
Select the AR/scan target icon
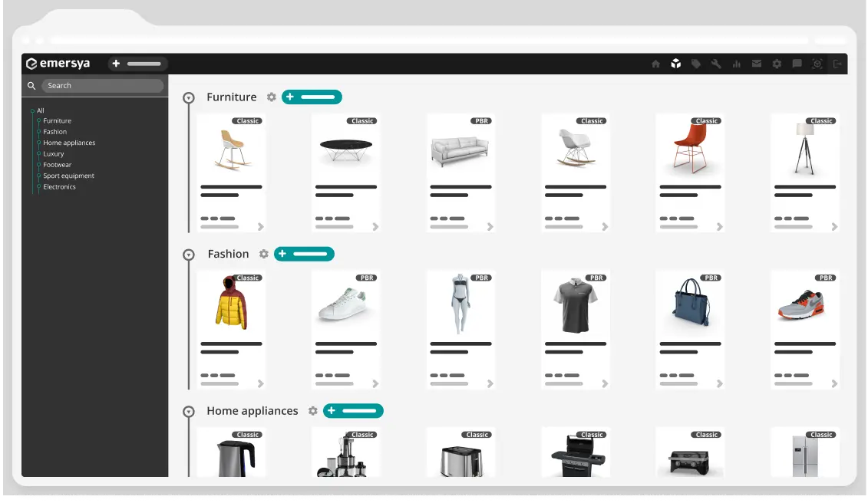[x=817, y=64]
